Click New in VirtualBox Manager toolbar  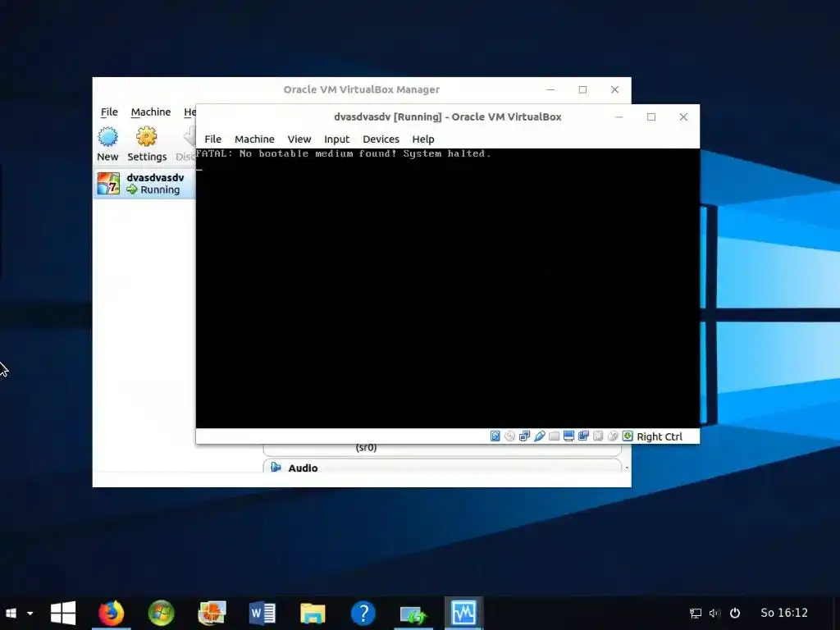(107, 144)
